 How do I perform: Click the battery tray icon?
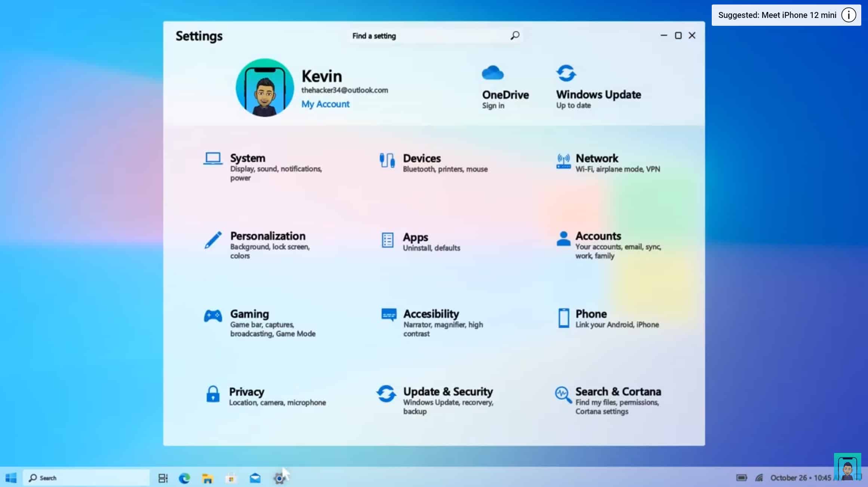(x=742, y=478)
